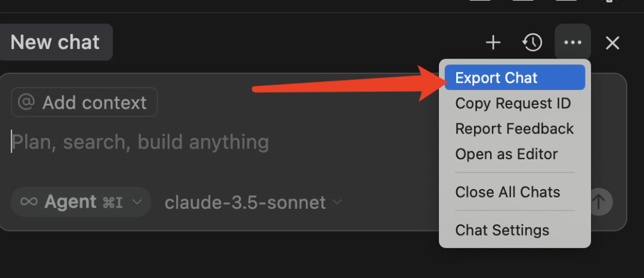Click the infinity Agent icon
The height and width of the screenshot is (278, 644).
29,202
